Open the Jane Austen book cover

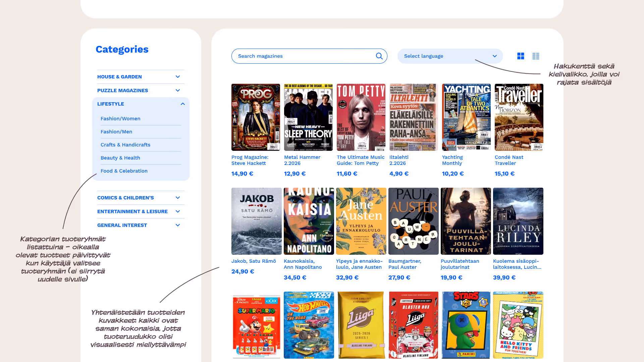pyautogui.click(x=361, y=221)
